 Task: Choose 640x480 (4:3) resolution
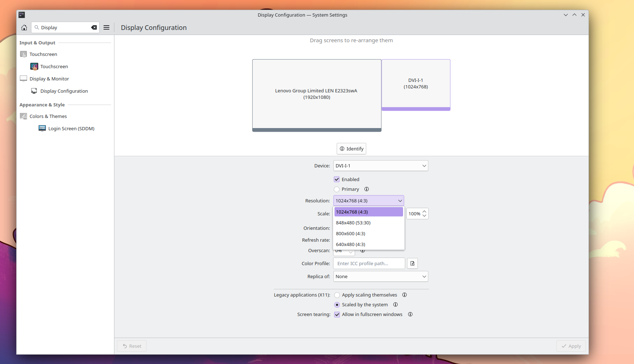pos(351,245)
